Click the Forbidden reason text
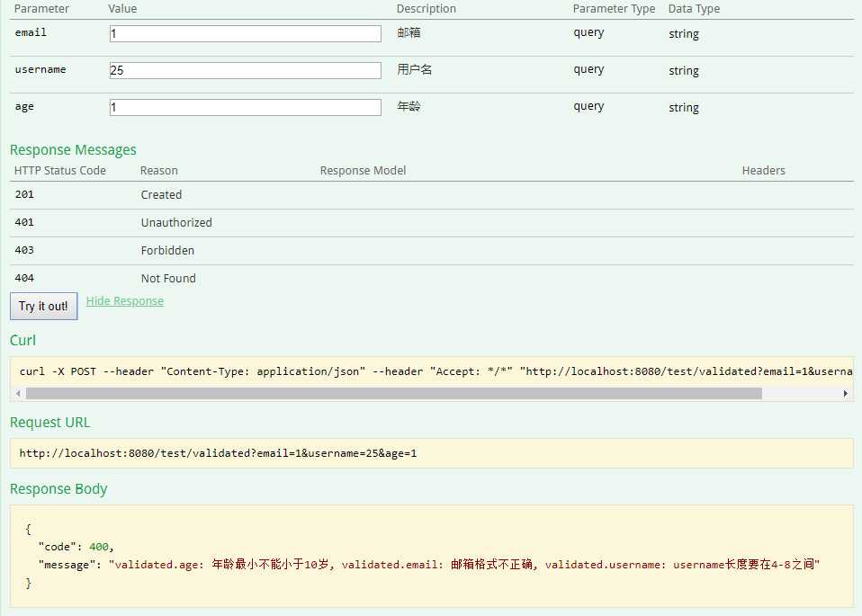The image size is (862, 616). click(x=167, y=251)
